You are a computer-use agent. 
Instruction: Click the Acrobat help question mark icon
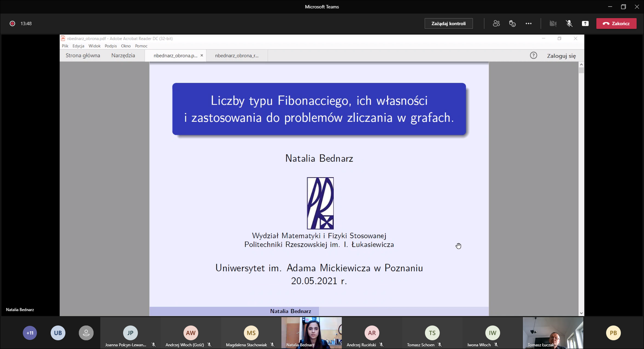tap(533, 56)
